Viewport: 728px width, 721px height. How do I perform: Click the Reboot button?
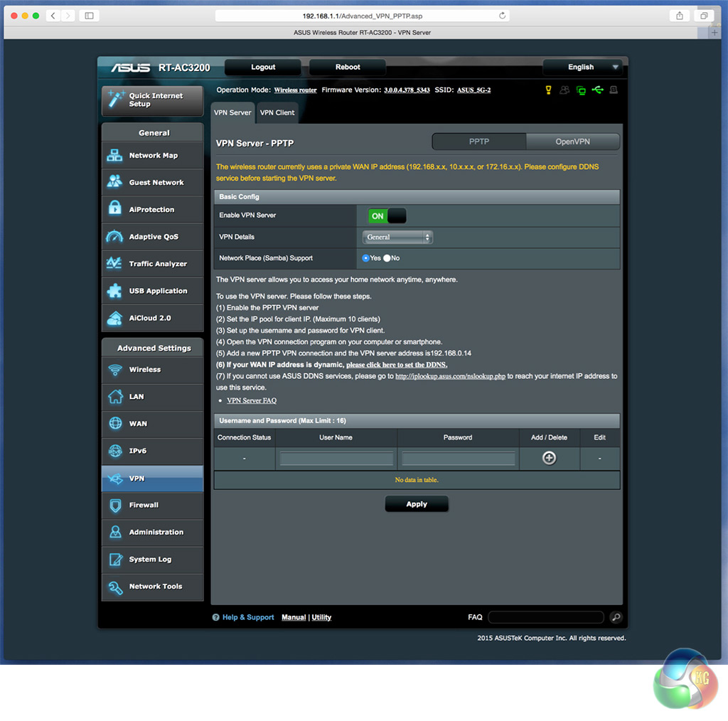(x=348, y=68)
